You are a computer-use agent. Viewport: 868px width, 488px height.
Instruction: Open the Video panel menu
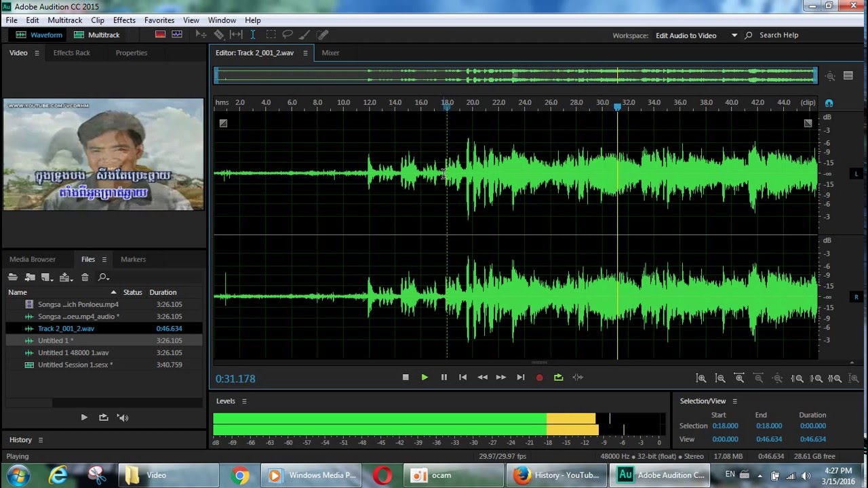tap(37, 53)
